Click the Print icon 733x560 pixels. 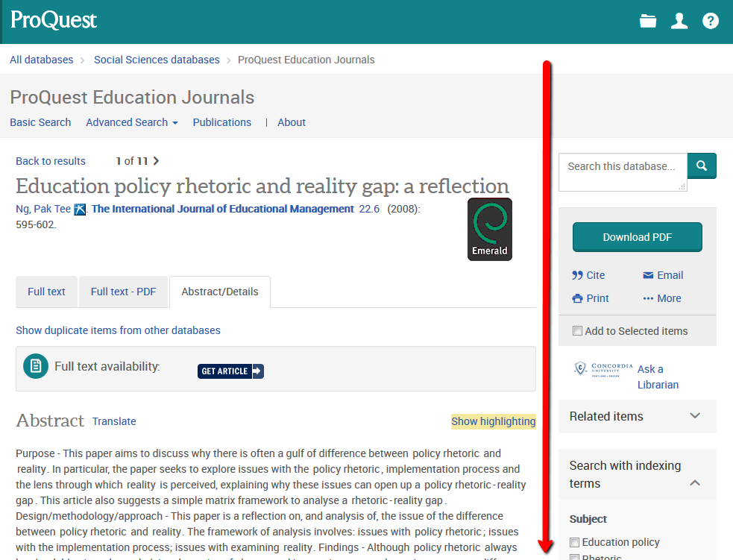pos(578,298)
